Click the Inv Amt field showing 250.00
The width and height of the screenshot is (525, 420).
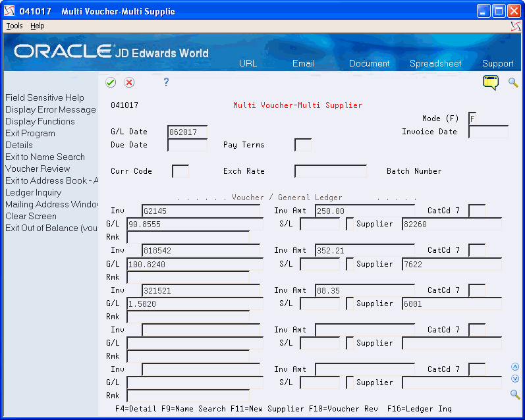365,211
